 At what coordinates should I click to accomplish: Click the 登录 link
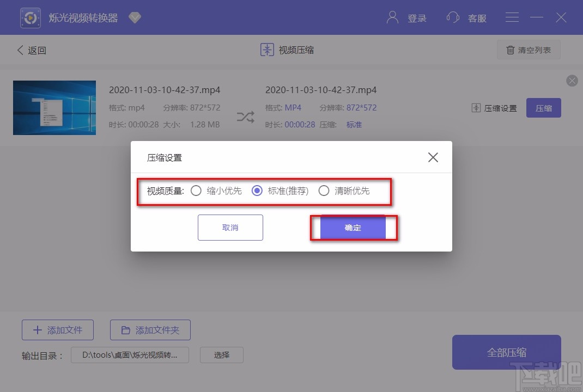417,18
